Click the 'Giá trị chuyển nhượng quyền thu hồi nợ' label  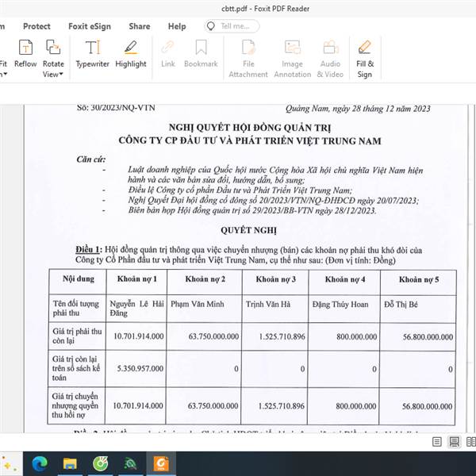coord(75,405)
